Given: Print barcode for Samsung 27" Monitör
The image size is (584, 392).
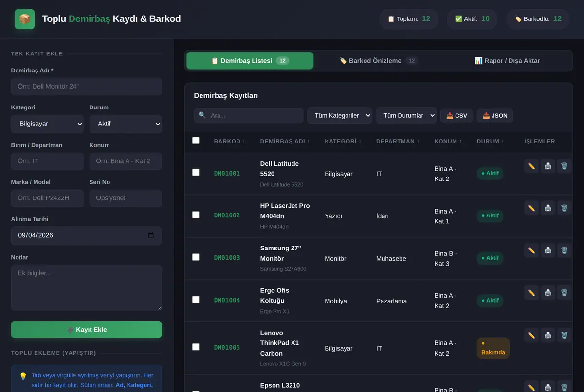Looking at the screenshot, I should (x=548, y=250).
